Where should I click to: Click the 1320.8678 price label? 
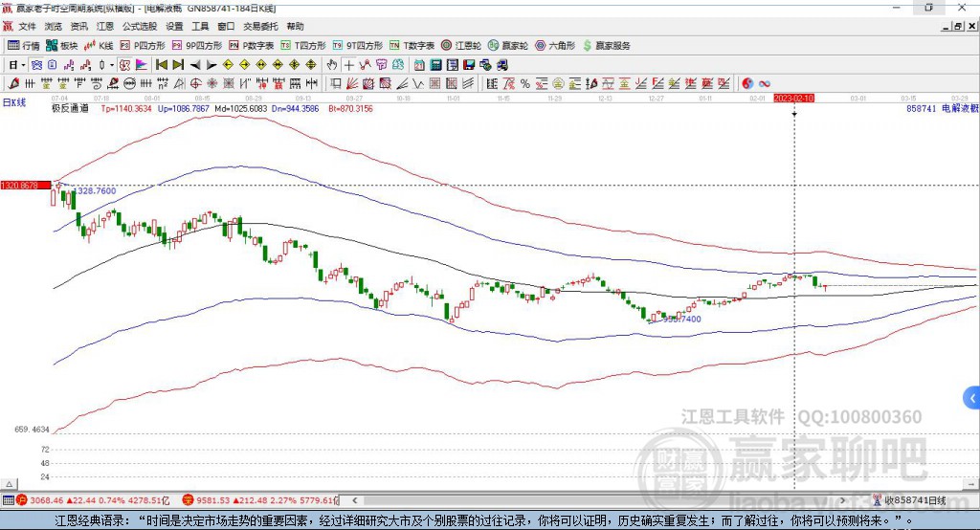point(25,186)
